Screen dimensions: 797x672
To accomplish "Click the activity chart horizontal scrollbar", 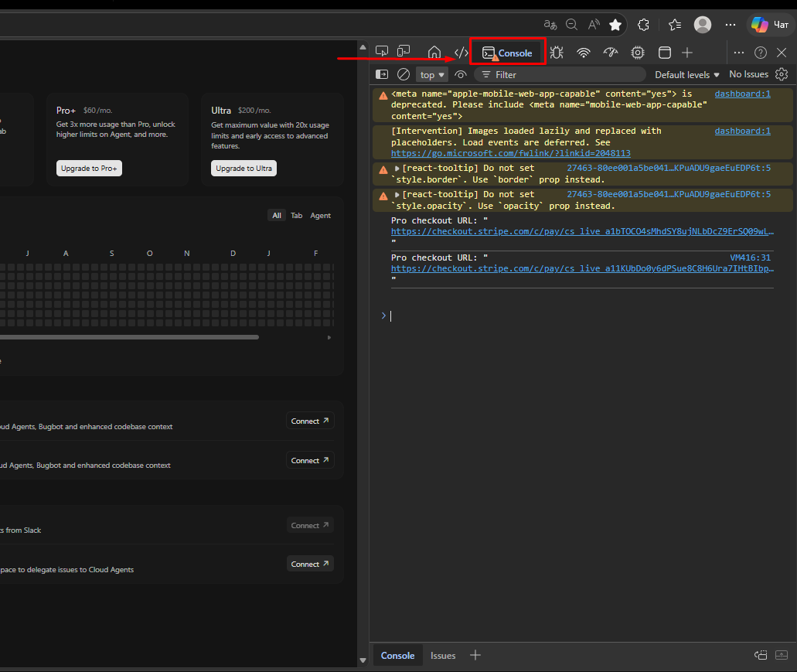I will pyautogui.click(x=130, y=337).
